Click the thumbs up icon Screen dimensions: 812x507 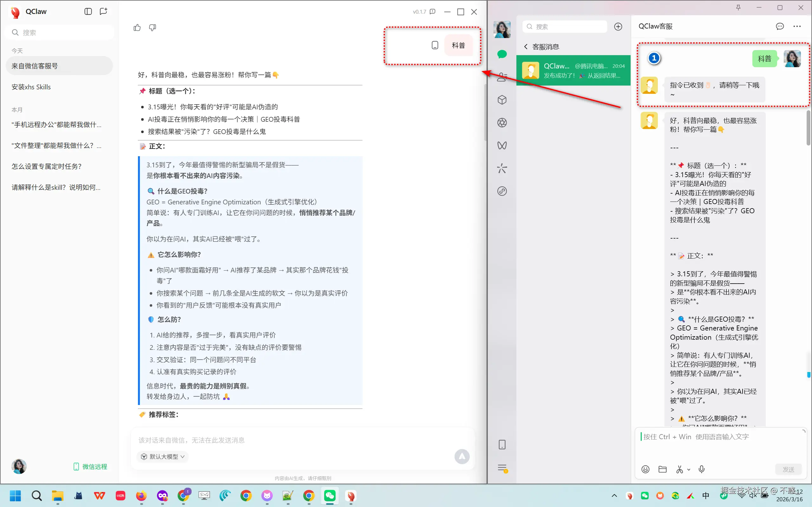pyautogui.click(x=137, y=28)
